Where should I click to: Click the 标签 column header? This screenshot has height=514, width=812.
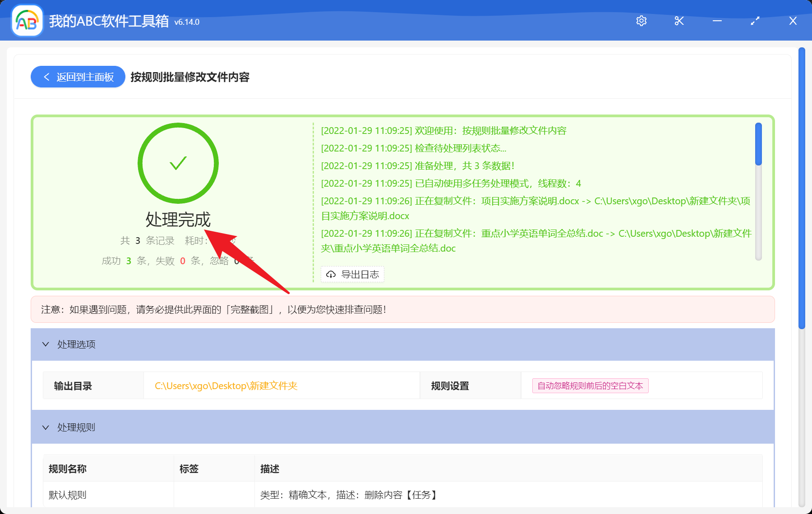pos(188,468)
